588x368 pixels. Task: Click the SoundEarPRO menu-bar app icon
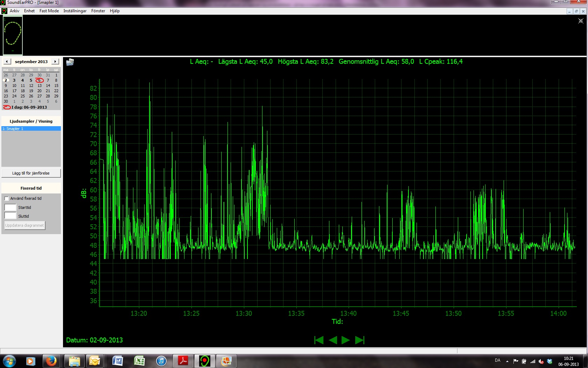click(x=4, y=11)
